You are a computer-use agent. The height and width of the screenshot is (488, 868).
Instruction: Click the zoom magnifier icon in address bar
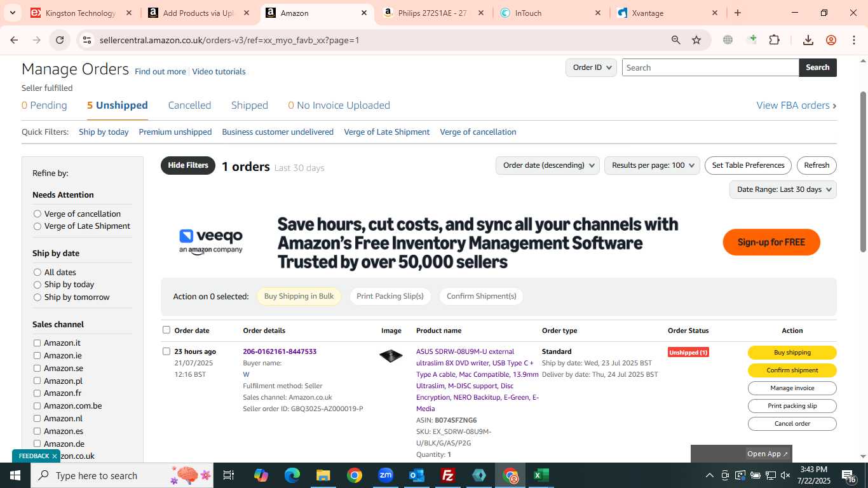coord(676,40)
